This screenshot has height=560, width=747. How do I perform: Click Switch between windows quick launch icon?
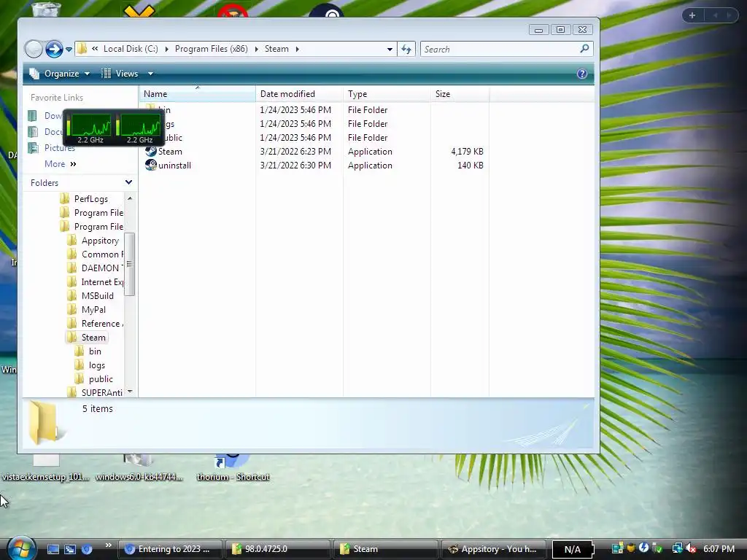coord(70,549)
